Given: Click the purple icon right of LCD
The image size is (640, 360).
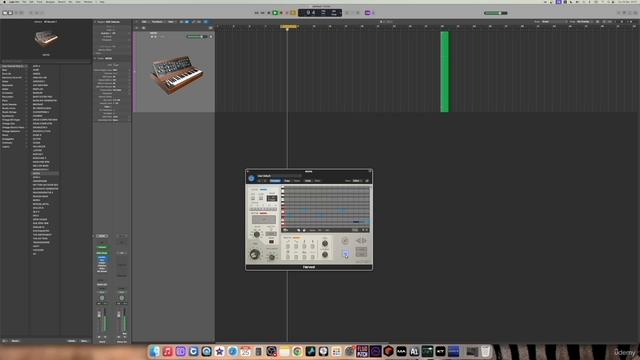Looking at the screenshot, I should (367, 13).
